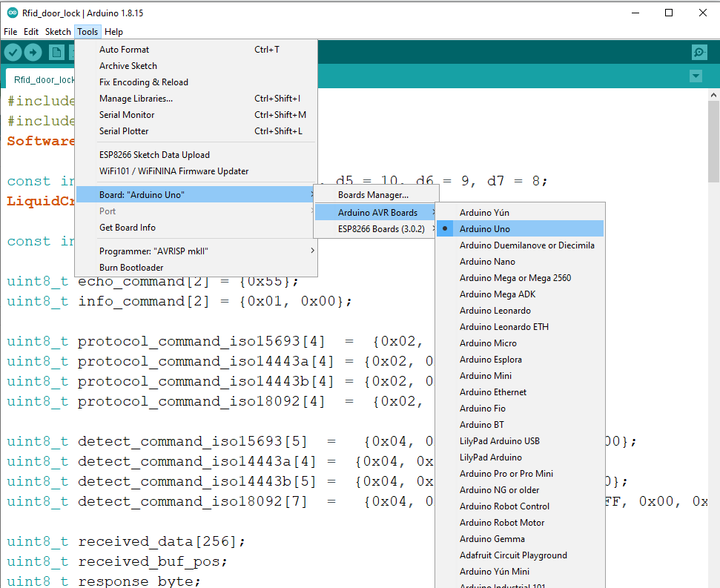Viewport: 720px width, 588px height.
Task: Select the Arduino Nano board
Action: point(520,261)
